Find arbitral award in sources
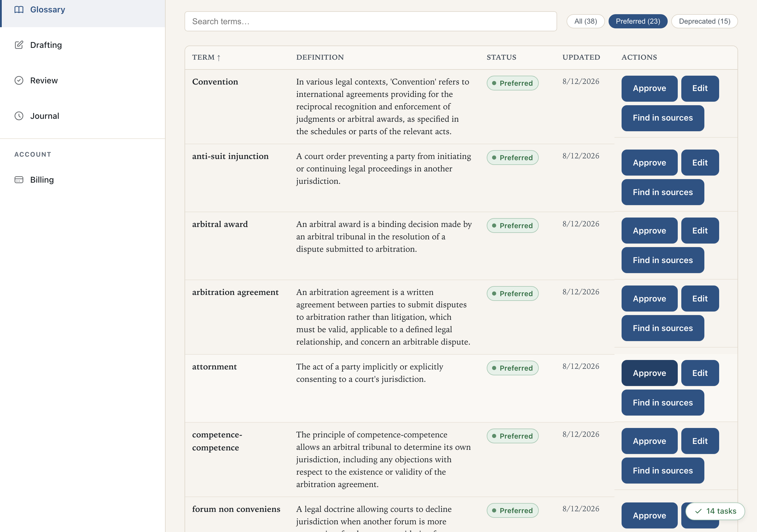Screen dimensions: 757x532 [662, 260]
